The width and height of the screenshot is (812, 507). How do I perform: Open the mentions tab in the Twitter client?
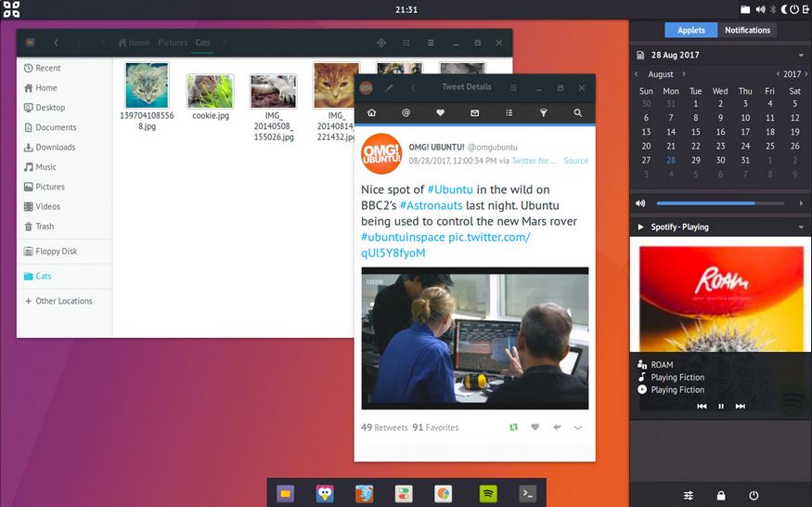406,113
